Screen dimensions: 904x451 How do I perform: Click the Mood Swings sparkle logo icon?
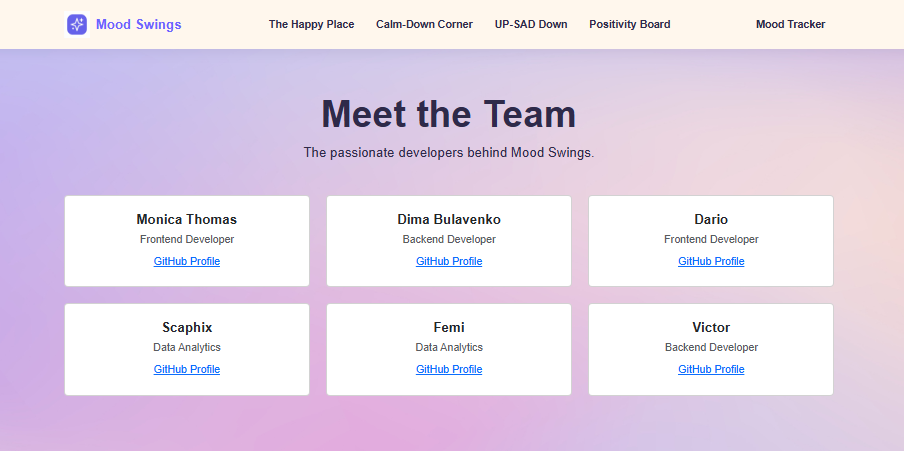(x=77, y=24)
